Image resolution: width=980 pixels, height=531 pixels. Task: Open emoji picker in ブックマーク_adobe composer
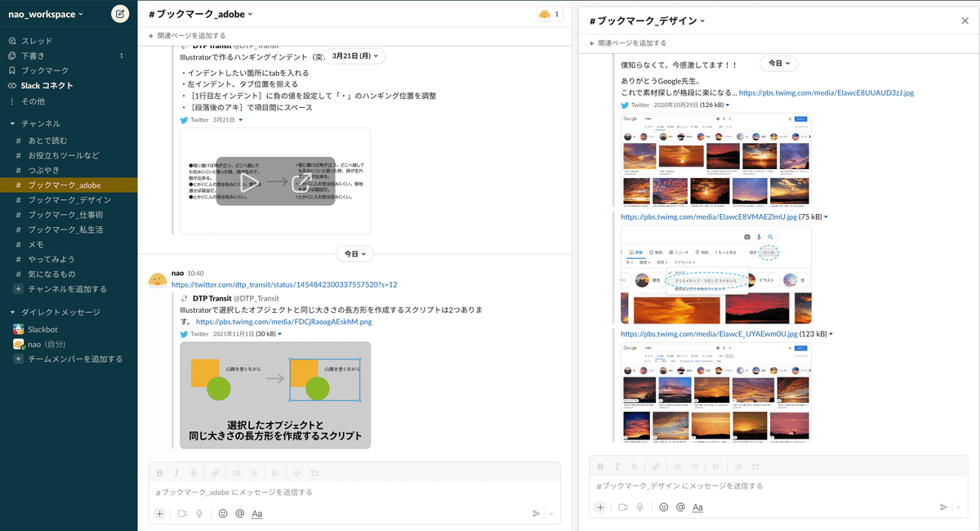click(223, 514)
